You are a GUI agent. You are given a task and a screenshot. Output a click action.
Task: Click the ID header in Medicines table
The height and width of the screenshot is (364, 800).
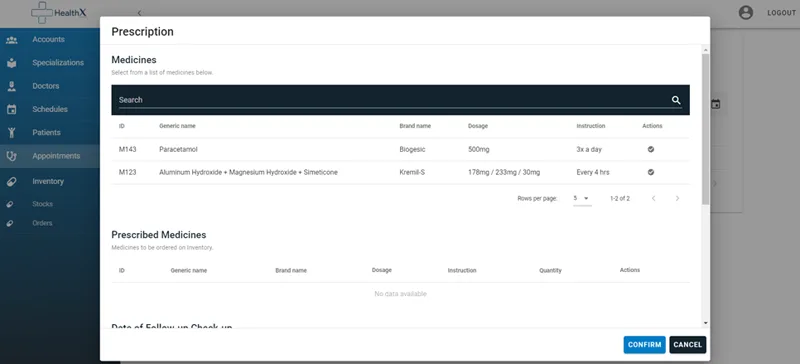[x=121, y=126]
